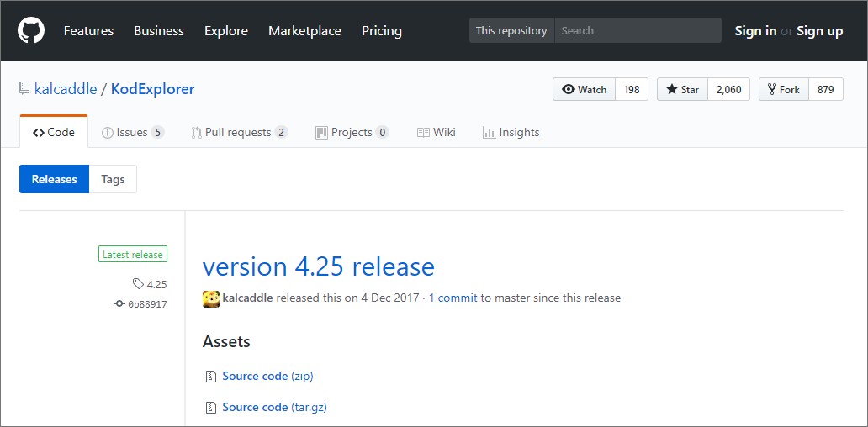The width and height of the screenshot is (868, 427).
Task: Open Marketplace in top navigation
Action: click(304, 31)
